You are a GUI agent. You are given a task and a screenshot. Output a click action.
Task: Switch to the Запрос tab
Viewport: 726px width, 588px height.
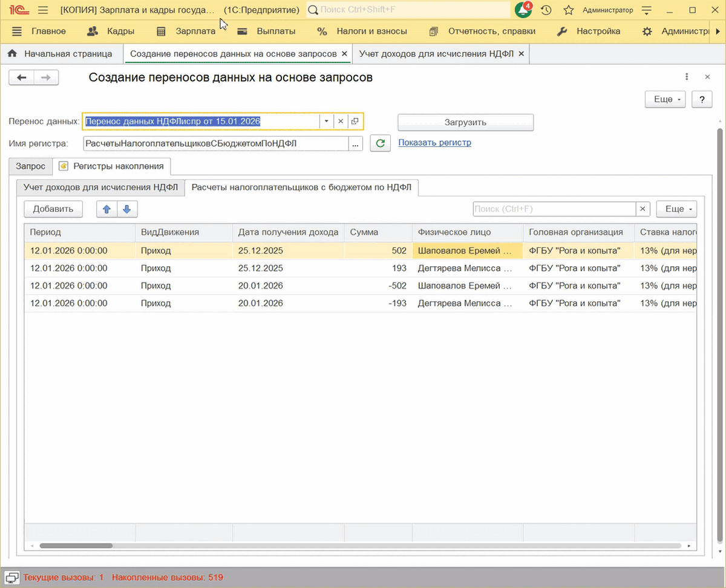(x=30, y=166)
